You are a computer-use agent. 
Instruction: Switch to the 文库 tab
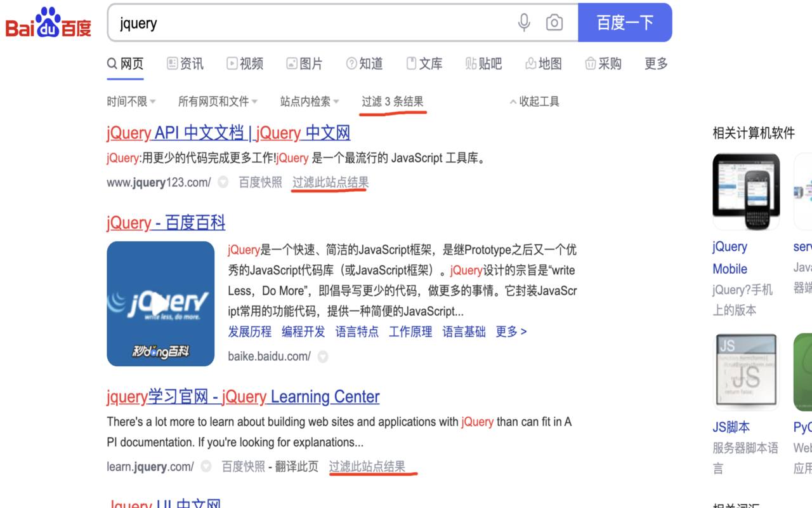tap(424, 63)
